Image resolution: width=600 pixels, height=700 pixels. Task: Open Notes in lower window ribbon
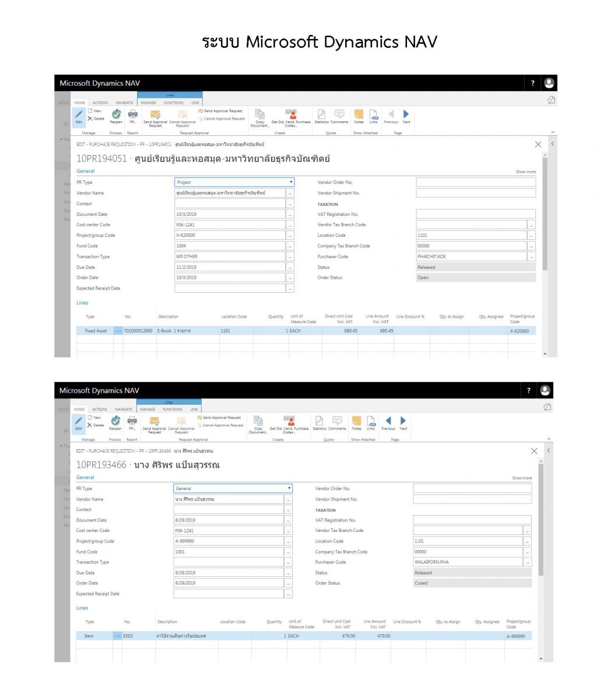click(x=356, y=423)
